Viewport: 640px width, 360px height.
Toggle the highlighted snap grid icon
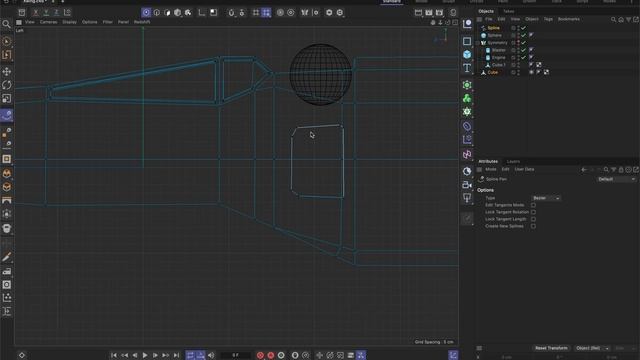pyautogui.click(x=266, y=13)
